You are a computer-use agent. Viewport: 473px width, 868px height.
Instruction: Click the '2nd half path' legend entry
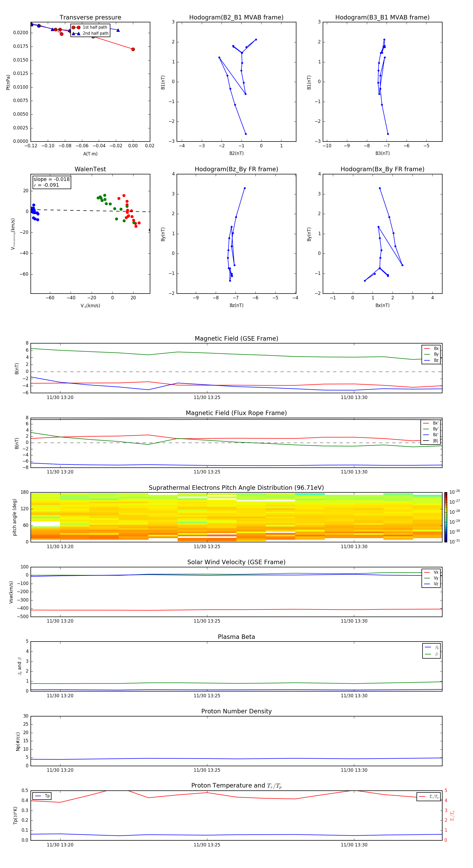click(x=90, y=33)
